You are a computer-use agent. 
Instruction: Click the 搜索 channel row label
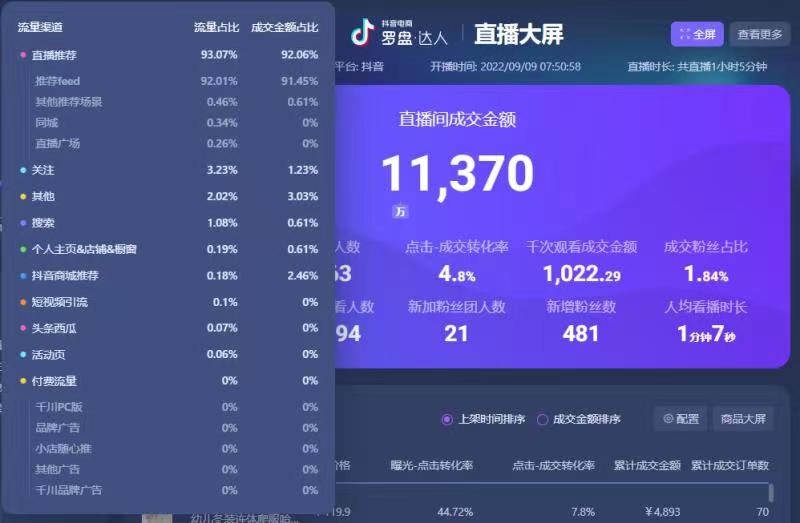(x=43, y=223)
